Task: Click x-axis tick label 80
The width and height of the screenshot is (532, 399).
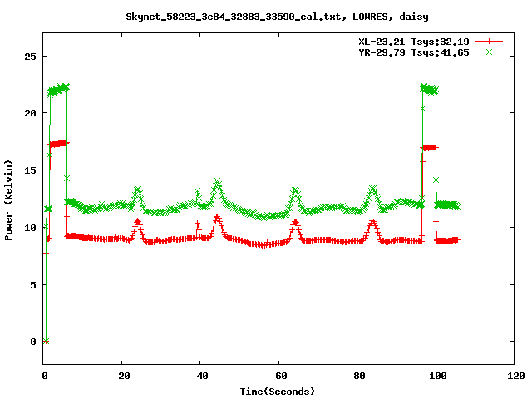Action: (359, 376)
